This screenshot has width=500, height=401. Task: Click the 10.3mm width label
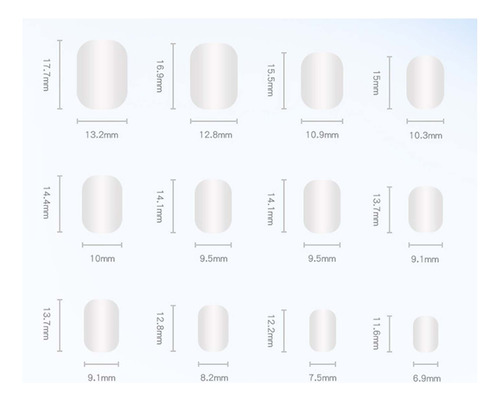tap(426, 136)
